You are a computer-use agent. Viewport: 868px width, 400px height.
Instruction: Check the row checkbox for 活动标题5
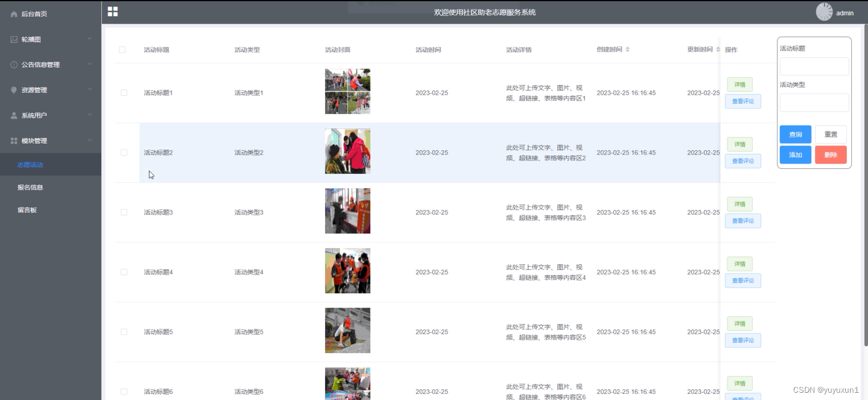click(x=124, y=332)
